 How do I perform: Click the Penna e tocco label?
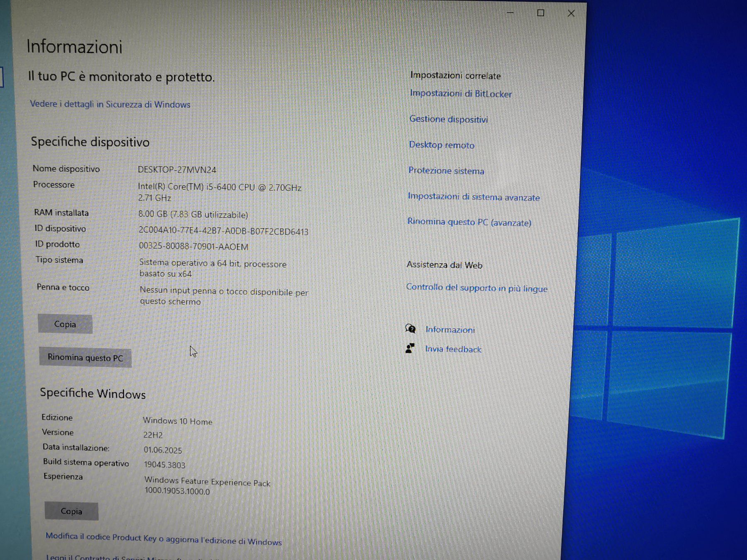tap(63, 287)
